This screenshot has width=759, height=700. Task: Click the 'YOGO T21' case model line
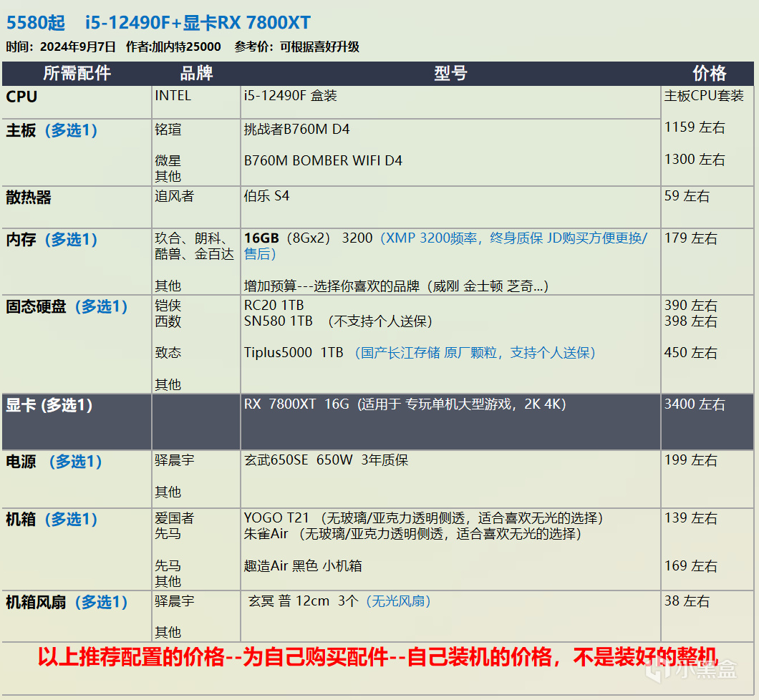[x=424, y=518]
